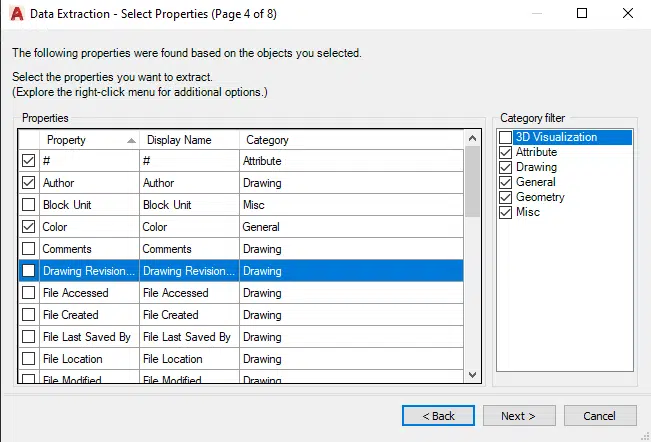Enable 3D Visualization category filter checkbox
Viewport: 651px width, 442px height.
click(x=505, y=137)
